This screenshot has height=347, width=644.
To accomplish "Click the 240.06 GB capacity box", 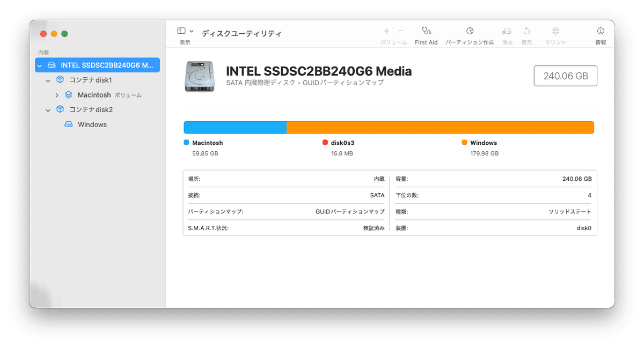I will (x=566, y=76).
